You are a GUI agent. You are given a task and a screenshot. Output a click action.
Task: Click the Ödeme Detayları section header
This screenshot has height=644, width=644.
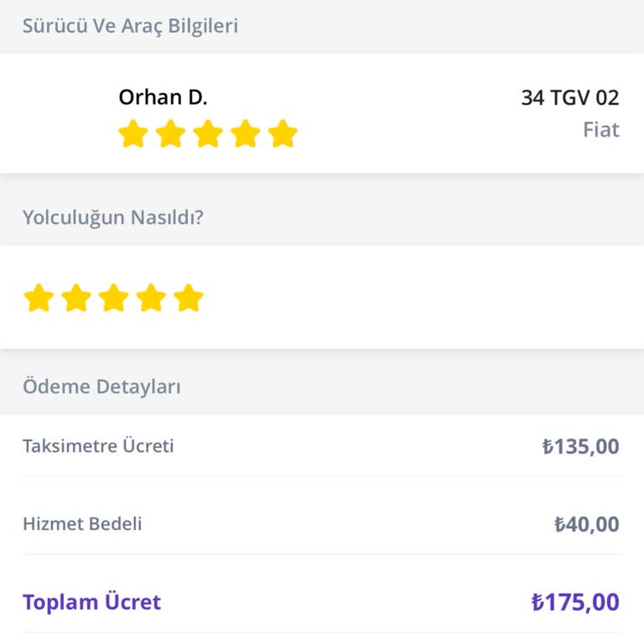(101, 387)
